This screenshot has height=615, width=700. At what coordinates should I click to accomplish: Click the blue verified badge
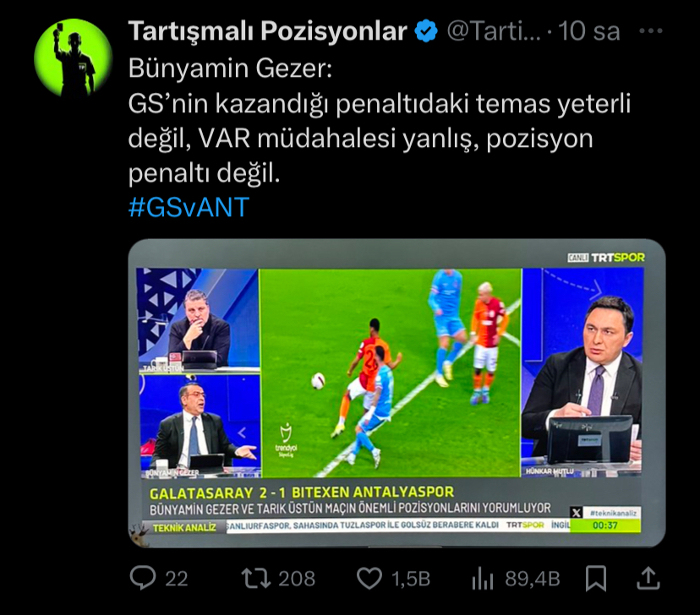pyautogui.click(x=426, y=30)
